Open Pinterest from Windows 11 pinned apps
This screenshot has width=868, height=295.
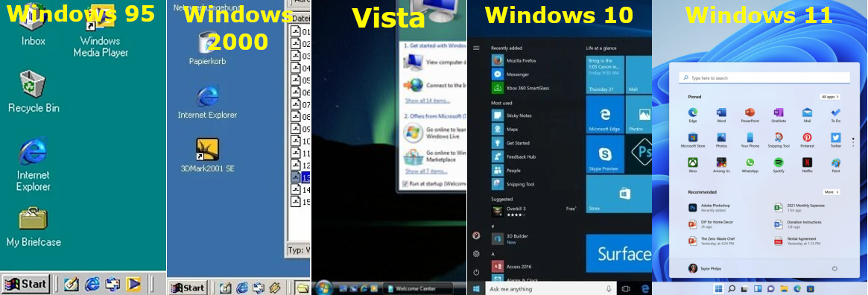tap(807, 140)
